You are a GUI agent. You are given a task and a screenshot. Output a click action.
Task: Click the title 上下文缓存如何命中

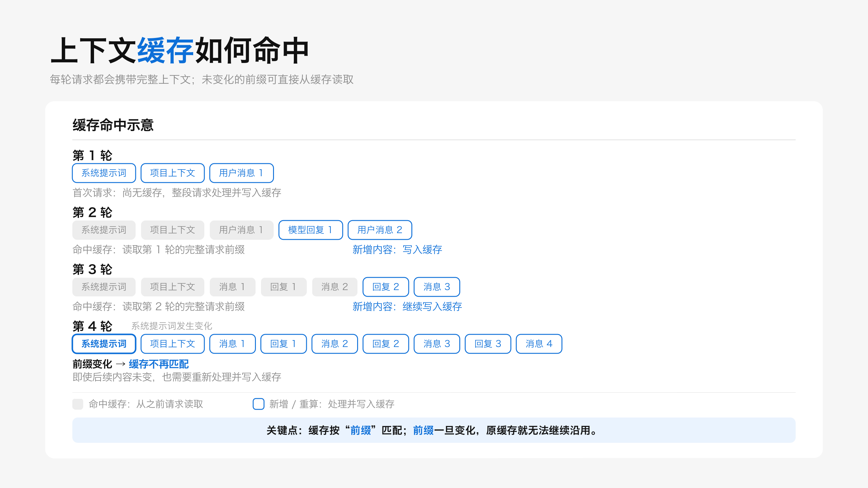(x=180, y=51)
